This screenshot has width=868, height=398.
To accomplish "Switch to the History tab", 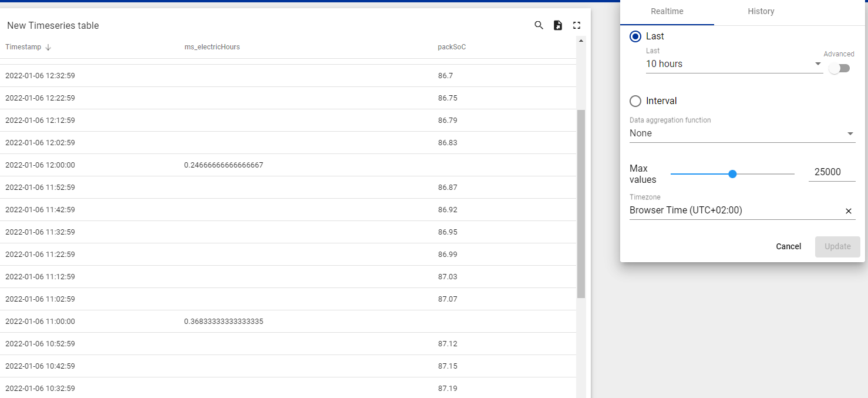I will tap(761, 11).
